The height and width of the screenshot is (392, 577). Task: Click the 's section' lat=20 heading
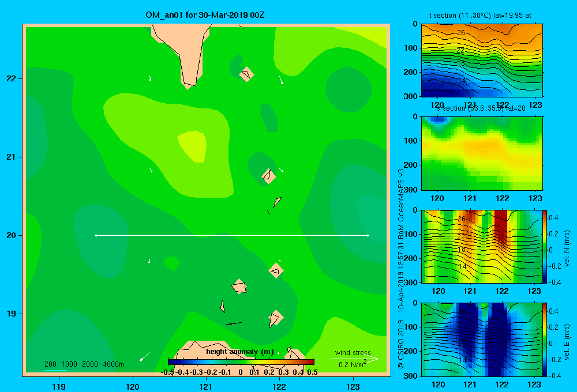pyautogui.click(x=481, y=108)
